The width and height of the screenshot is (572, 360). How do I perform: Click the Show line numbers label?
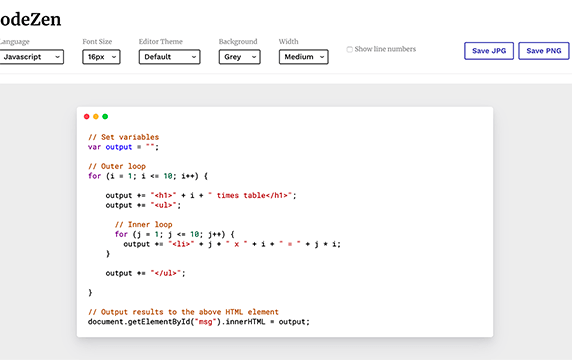tap(385, 49)
